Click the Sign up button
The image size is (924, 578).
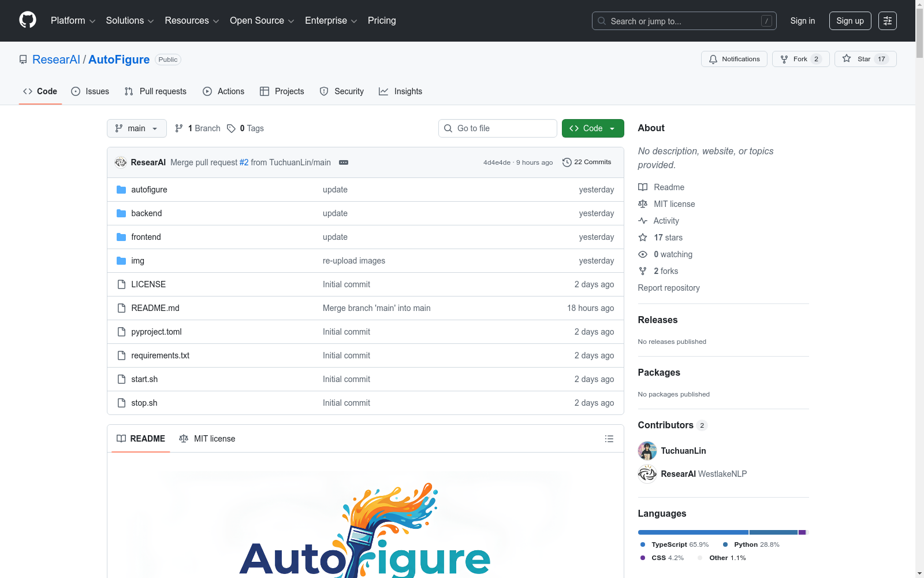[x=850, y=21]
